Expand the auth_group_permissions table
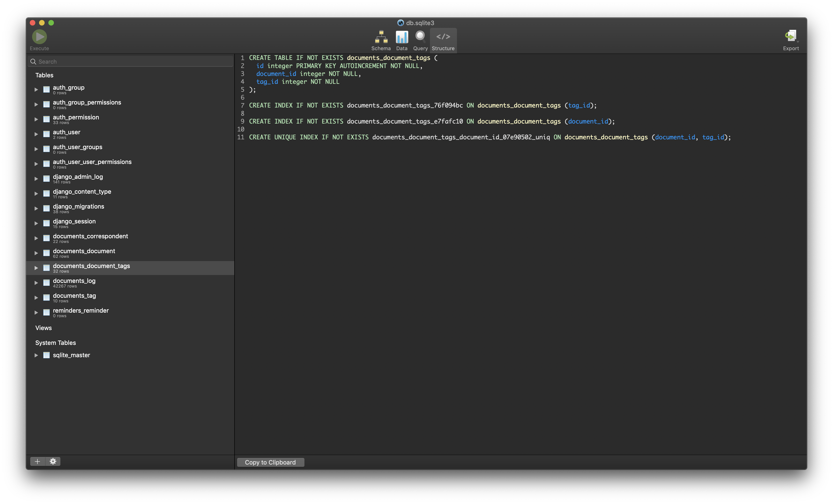Screen dimensions: 833x504 pos(36,104)
